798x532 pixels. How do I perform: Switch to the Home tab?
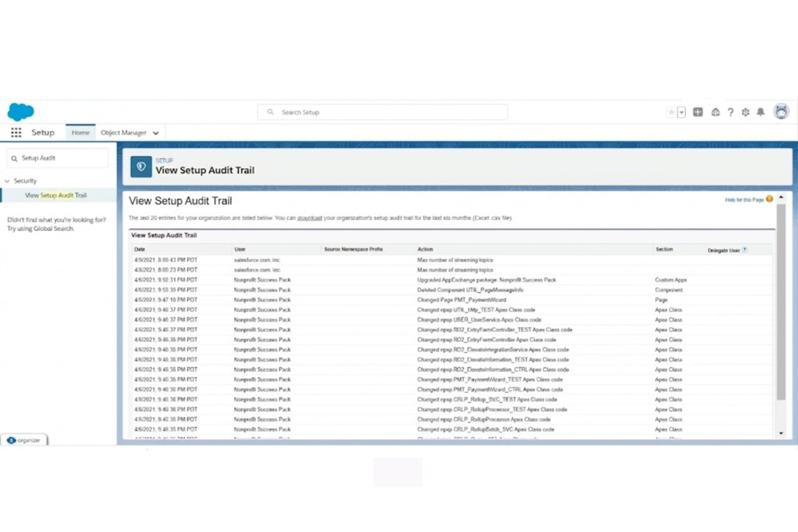[x=80, y=133]
